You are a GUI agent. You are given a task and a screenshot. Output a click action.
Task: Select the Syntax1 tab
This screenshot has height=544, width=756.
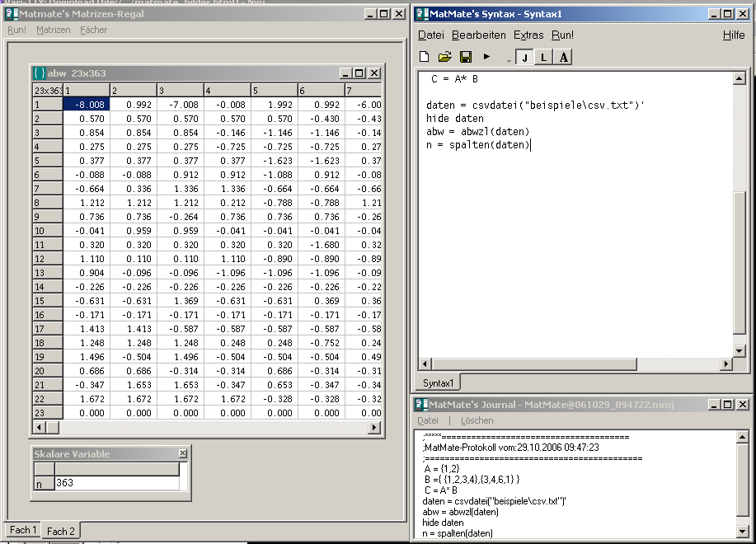[x=438, y=383]
